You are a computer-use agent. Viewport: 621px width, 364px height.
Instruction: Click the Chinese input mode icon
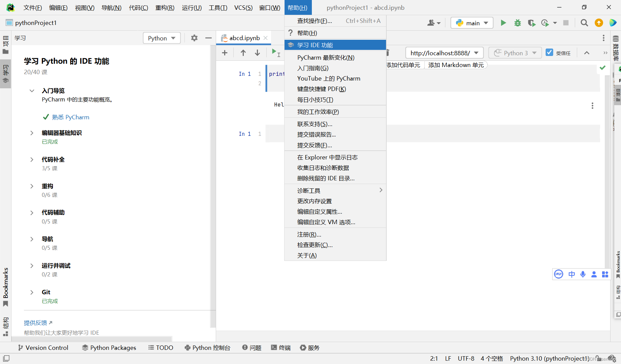[572, 274]
